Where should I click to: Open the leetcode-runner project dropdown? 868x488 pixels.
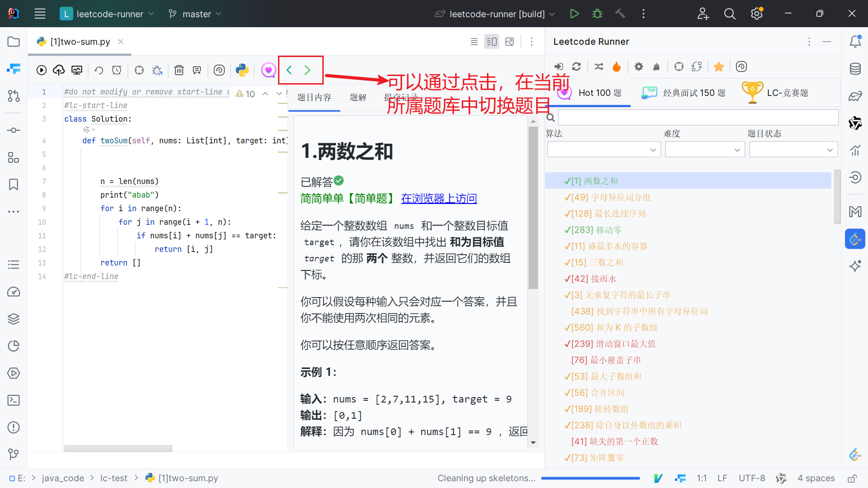(107, 14)
